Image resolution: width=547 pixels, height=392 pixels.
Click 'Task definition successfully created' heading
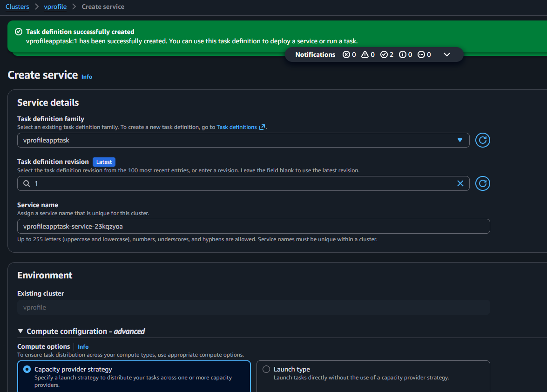80,32
